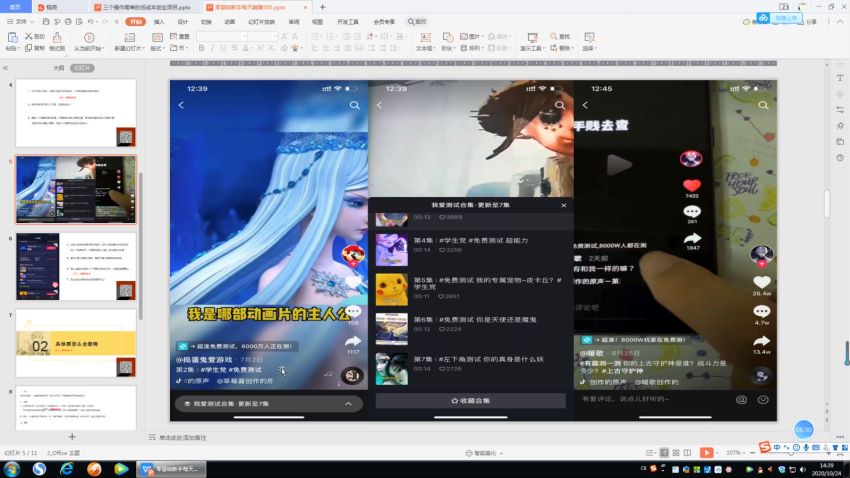Open Internet Explorer from the taskbar

[67, 469]
